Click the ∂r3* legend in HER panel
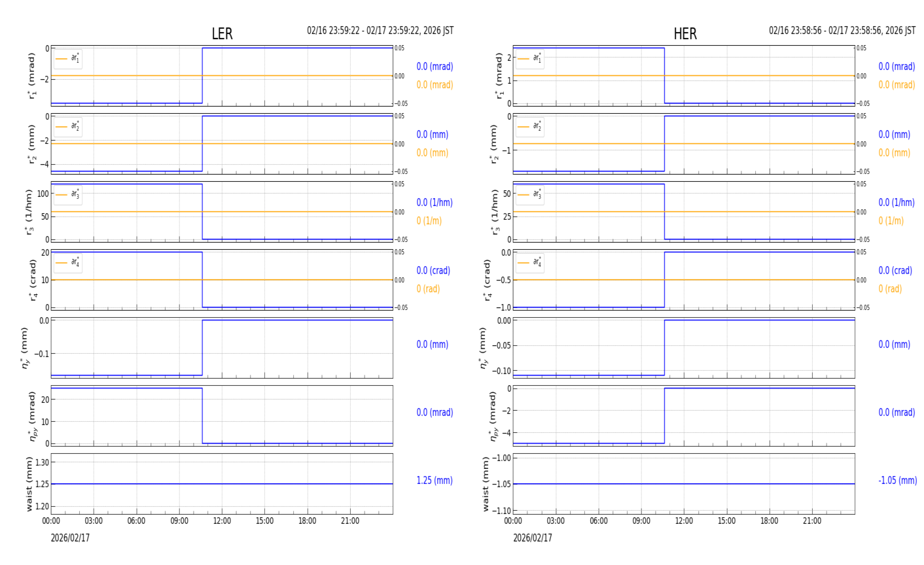This screenshot has height=565, width=924. [529, 195]
